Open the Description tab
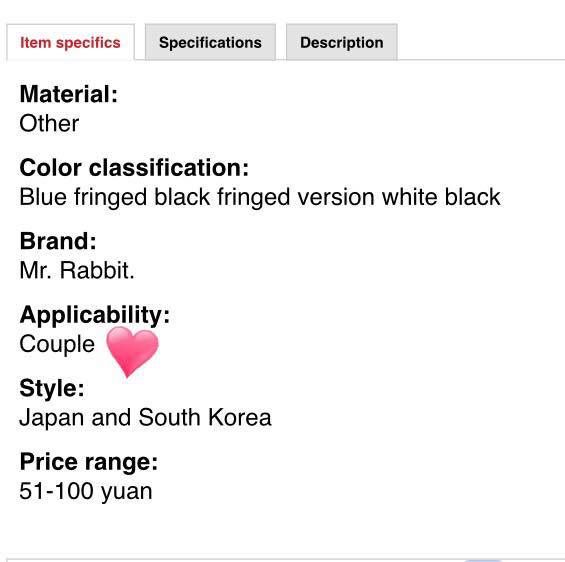 [x=342, y=42]
